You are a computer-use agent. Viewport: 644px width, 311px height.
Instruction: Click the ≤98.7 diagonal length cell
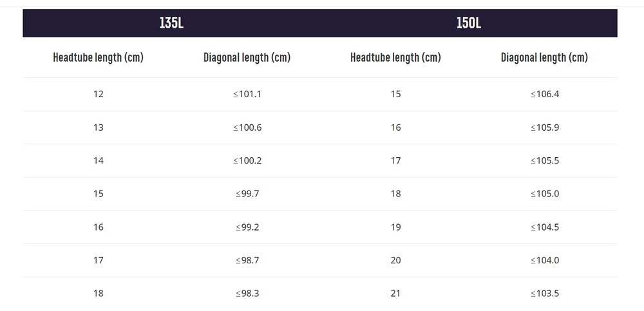click(247, 260)
